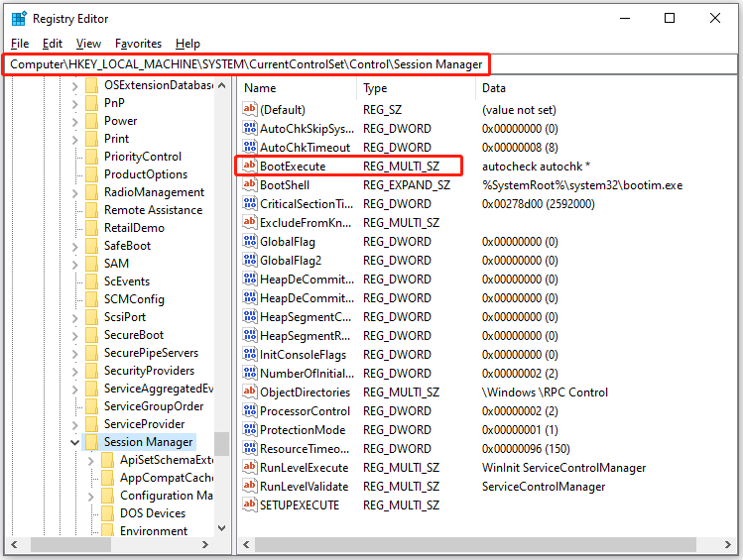
Task: Select the CriticalSectionTi... value name
Action: [307, 204]
